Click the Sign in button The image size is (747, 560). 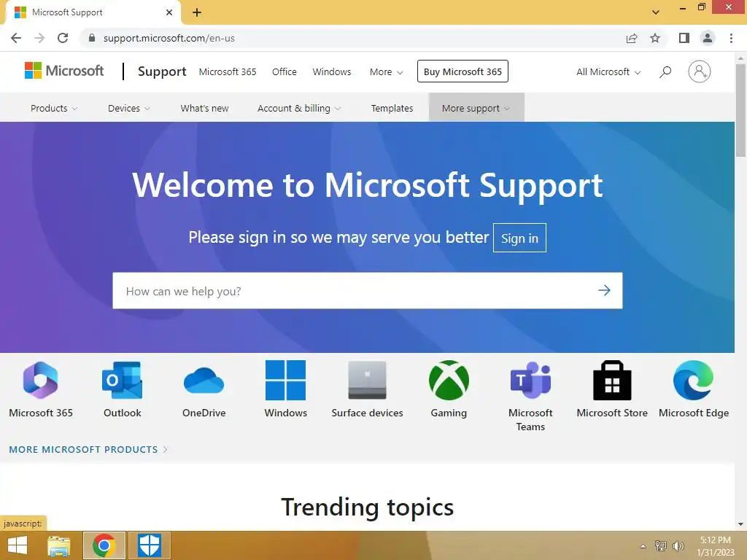click(519, 238)
